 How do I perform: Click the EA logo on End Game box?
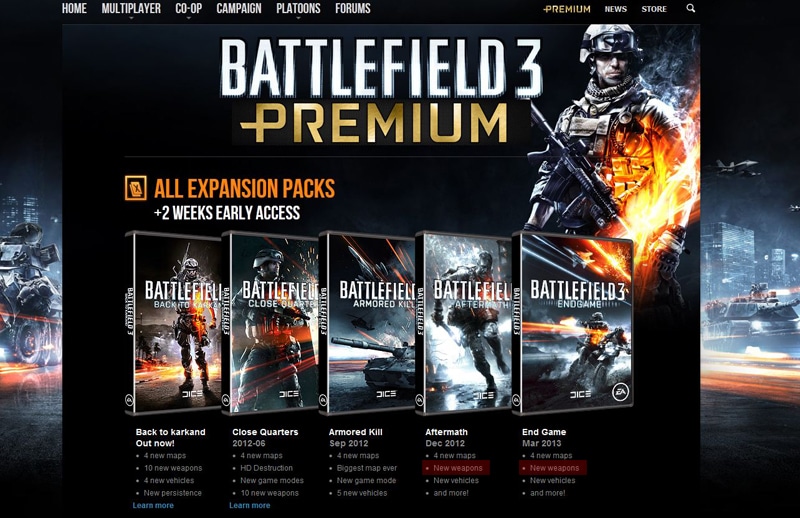620,392
